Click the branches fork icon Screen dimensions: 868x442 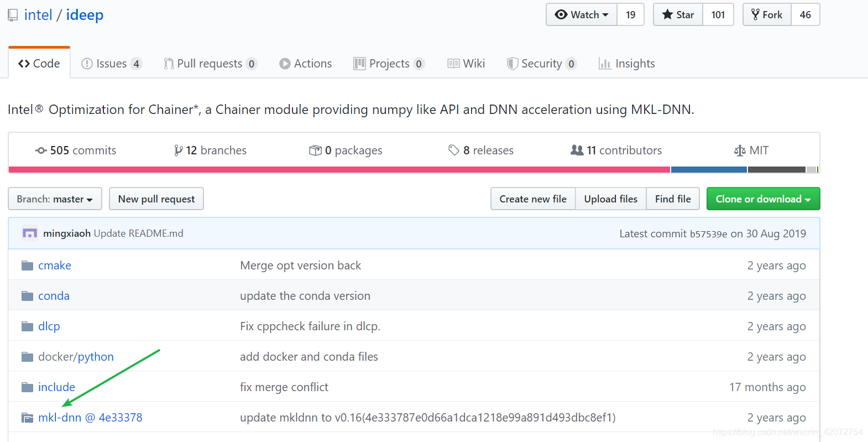(178, 150)
